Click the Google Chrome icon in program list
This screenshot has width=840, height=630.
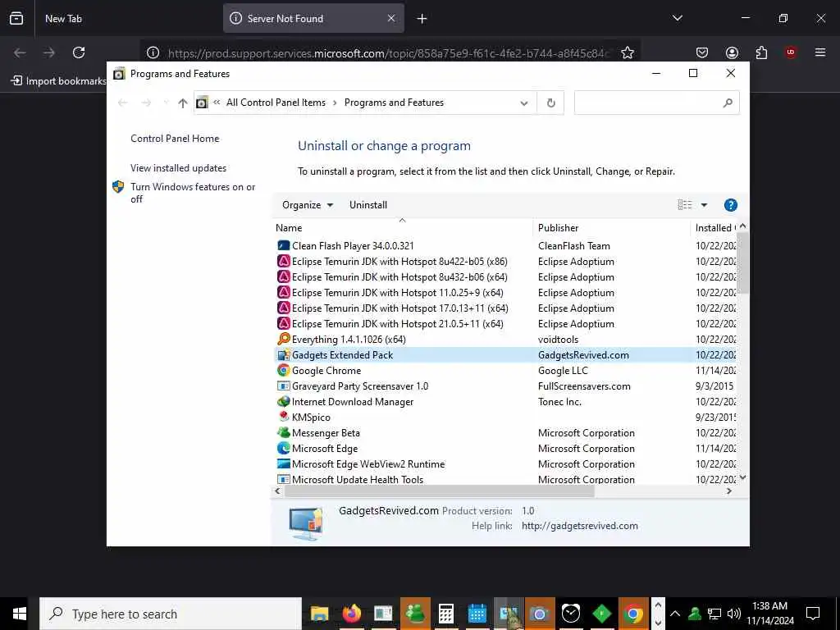tap(283, 370)
